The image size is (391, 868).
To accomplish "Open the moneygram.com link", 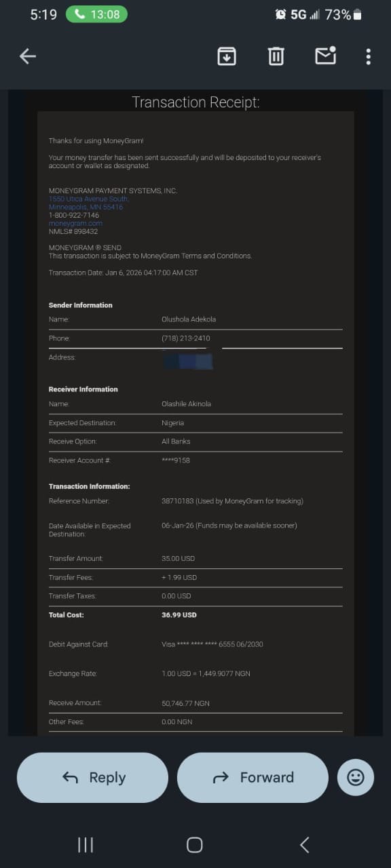I will click(75, 223).
